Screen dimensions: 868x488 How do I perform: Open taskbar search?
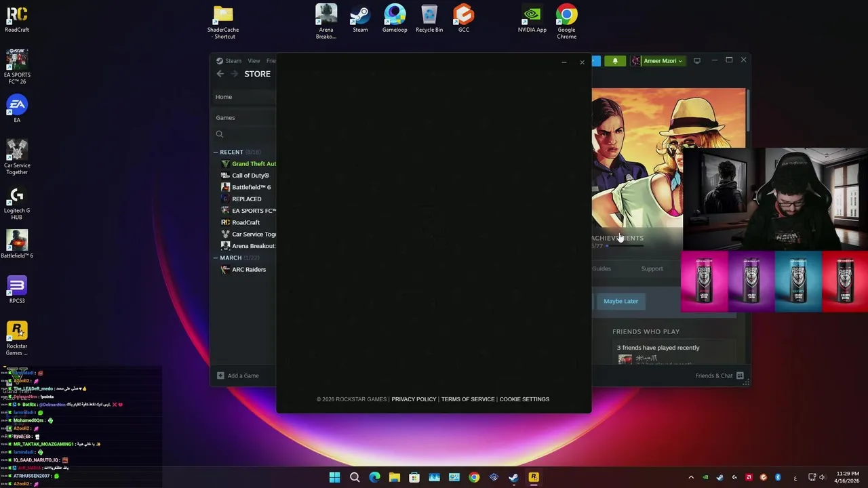coord(355,477)
